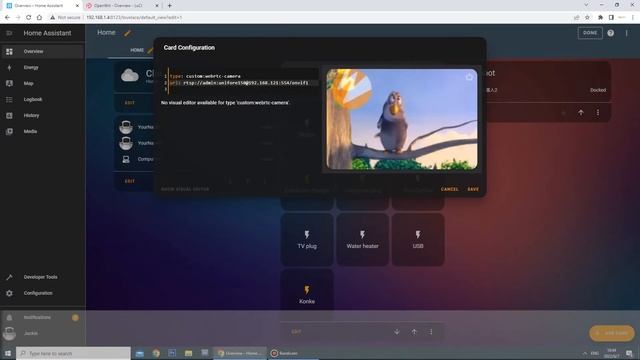
Task: Open the dashboard three-dot overflow menu
Action: click(x=627, y=33)
